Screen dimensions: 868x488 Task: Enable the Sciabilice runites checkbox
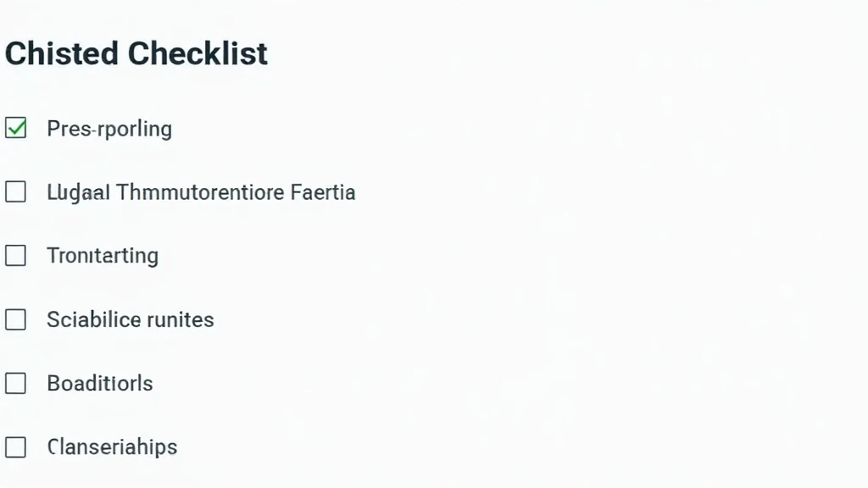(15, 319)
